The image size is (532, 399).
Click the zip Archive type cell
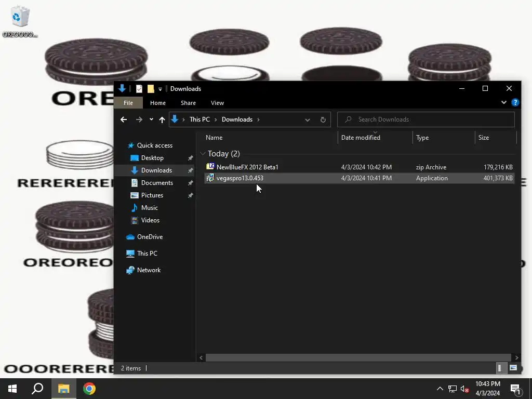(431, 167)
